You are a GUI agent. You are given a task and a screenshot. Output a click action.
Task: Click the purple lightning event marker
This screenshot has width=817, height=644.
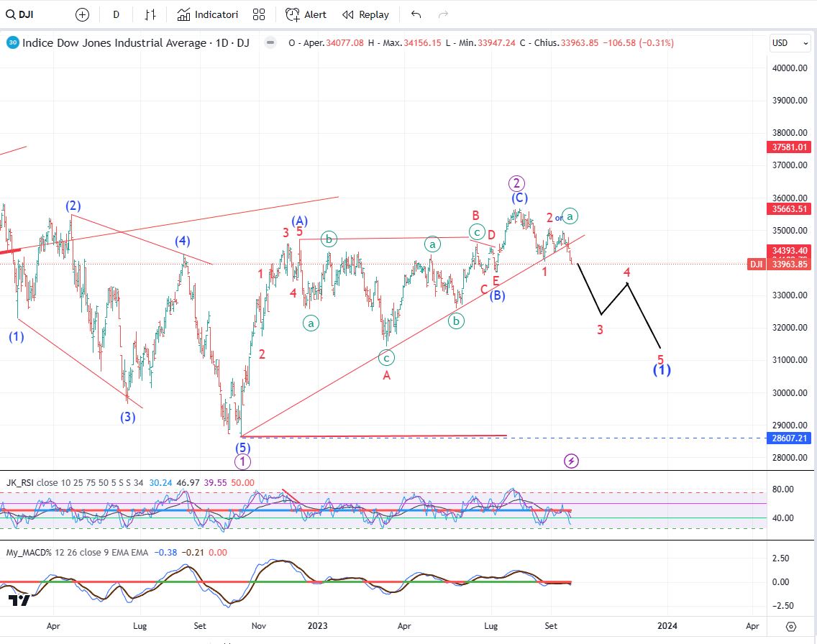(x=572, y=461)
